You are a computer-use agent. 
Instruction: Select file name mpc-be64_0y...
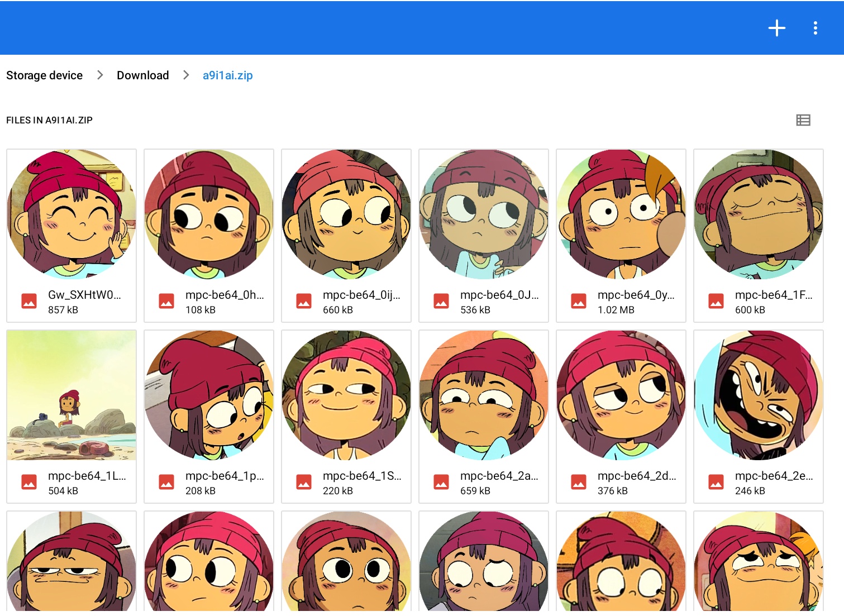(636, 295)
